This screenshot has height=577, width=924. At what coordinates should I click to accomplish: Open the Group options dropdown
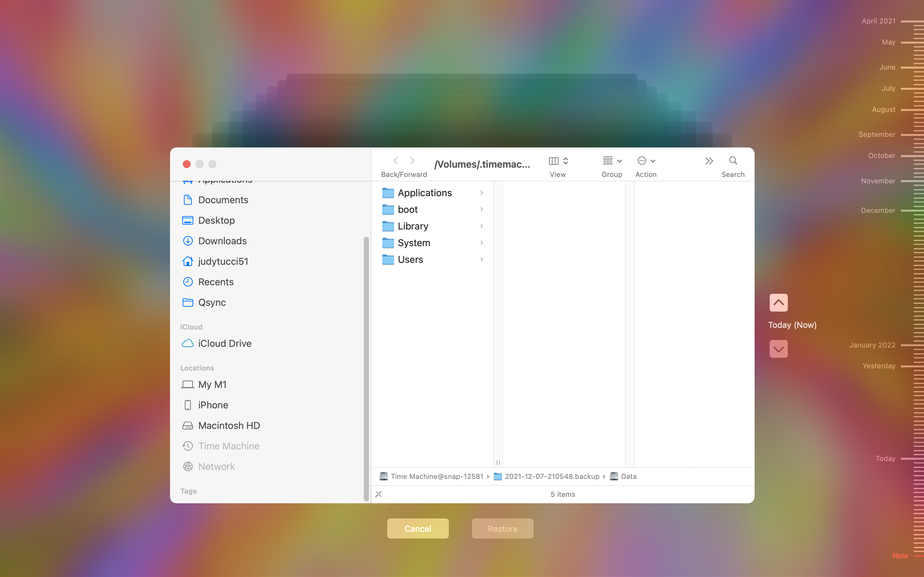612,161
